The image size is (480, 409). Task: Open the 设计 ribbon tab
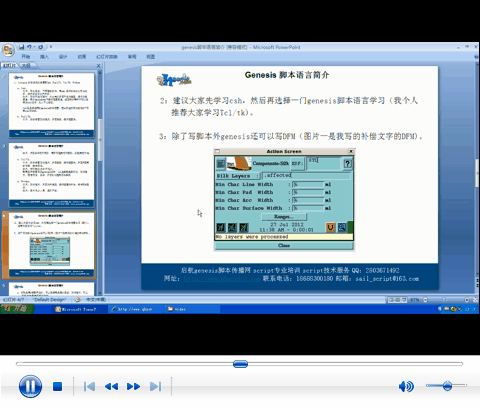[63, 57]
